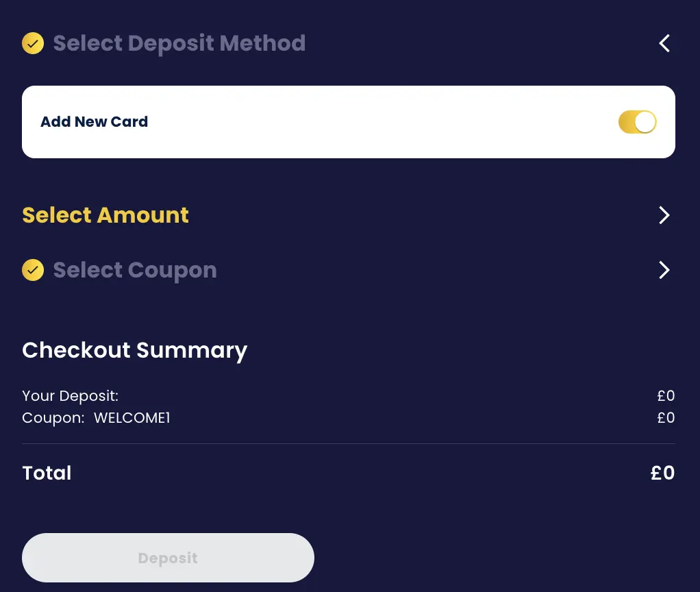The image size is (700, 592).
Task: Click the Total £0 amount
Action: [662, 473]
